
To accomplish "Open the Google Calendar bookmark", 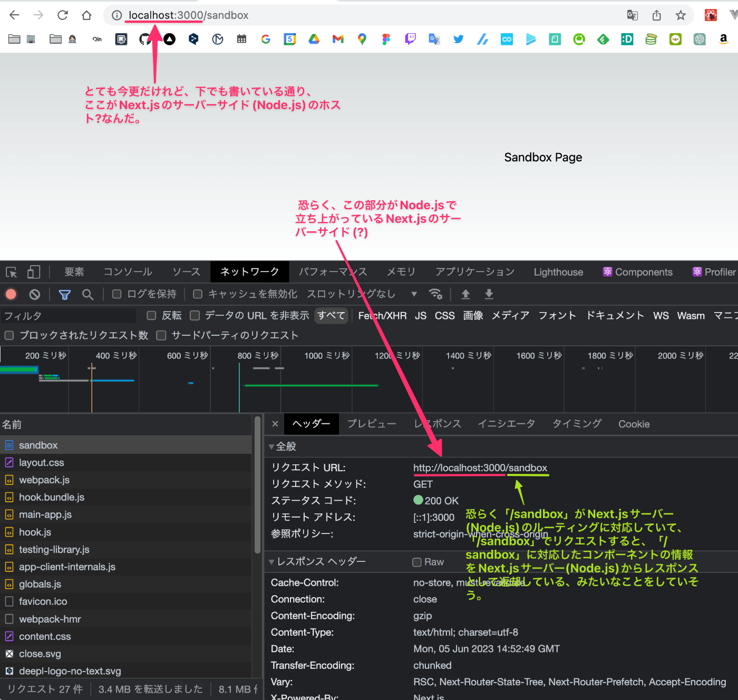I will [290, 39].
